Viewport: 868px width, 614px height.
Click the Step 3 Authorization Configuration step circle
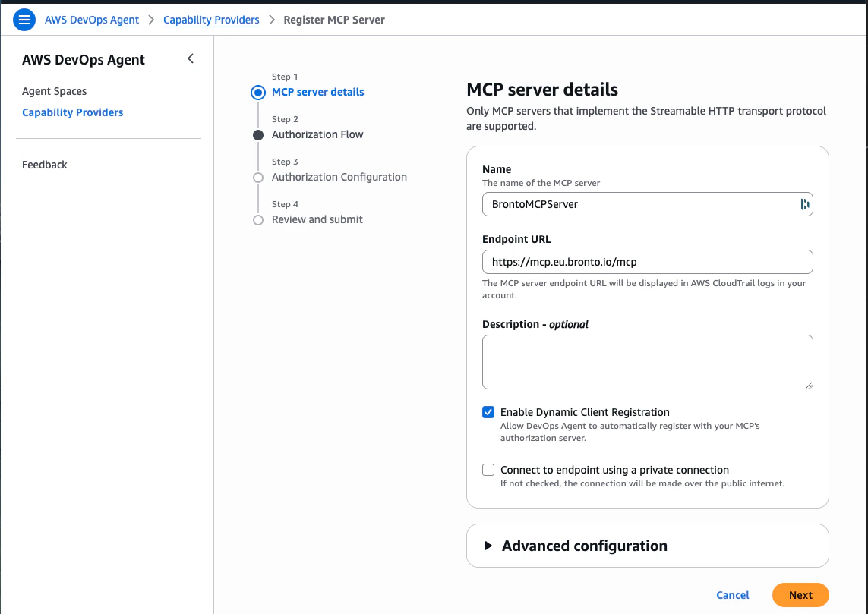click(258, 178)
